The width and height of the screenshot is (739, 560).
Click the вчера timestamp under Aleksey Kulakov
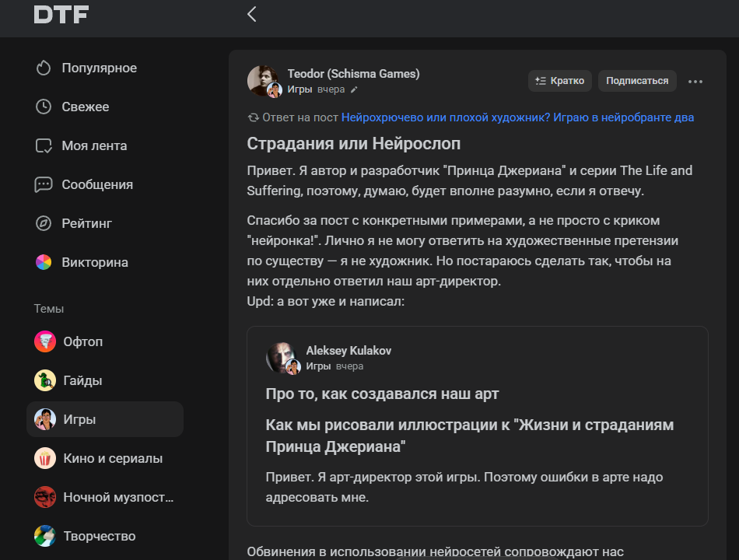[349, 366]
